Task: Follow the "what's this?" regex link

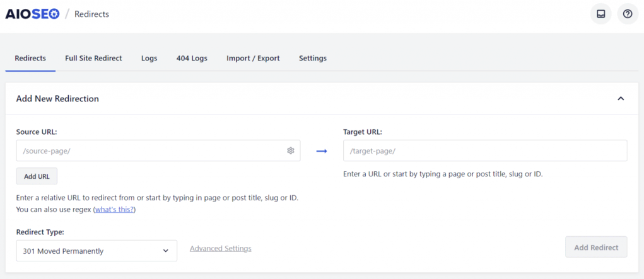Action: click(x=115, y=209)
